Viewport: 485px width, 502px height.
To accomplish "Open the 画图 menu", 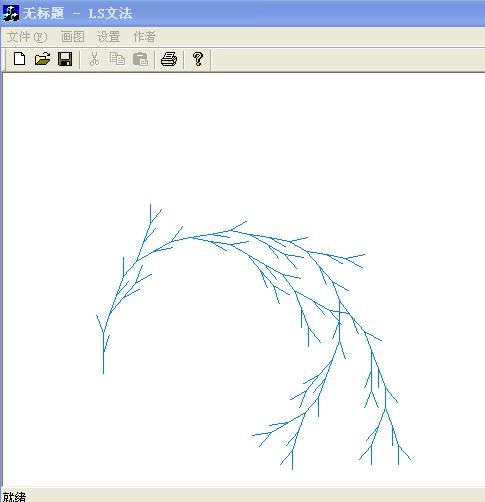I will (73, 37).
